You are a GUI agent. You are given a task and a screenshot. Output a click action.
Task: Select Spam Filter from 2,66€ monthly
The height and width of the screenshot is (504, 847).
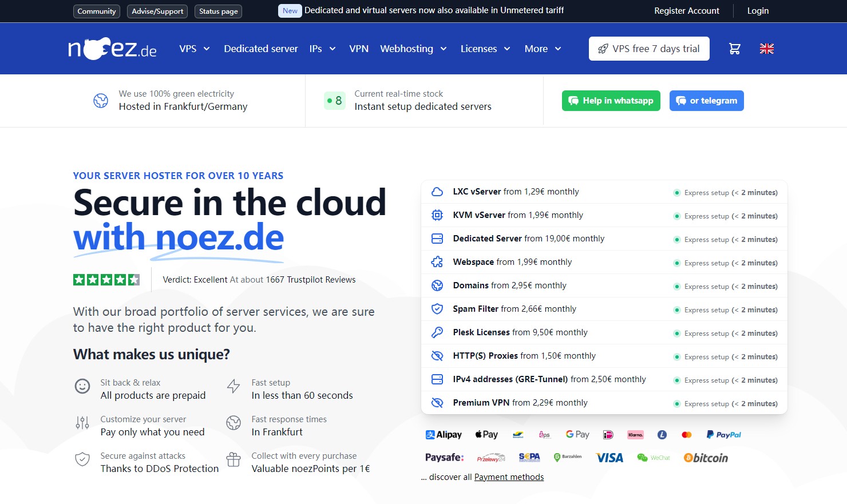click(x=514, y=309)
